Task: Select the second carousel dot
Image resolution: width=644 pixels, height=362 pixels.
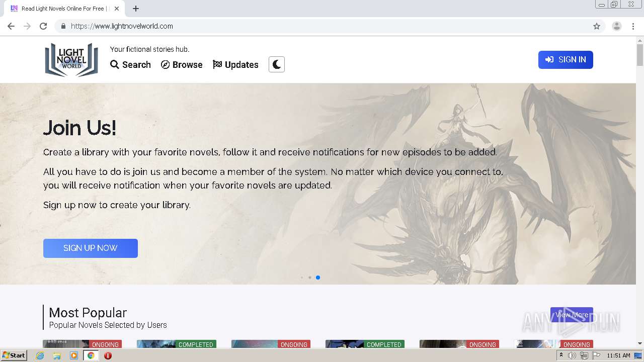Action: (310, 278)
